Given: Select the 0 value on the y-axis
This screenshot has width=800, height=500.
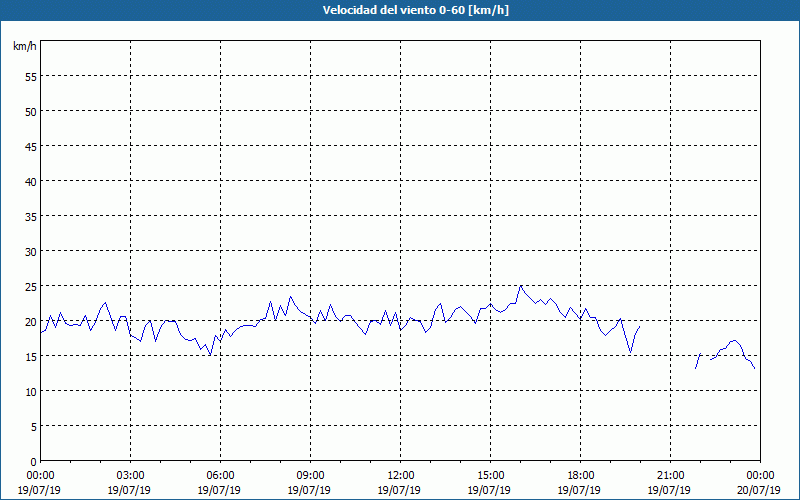Looking at the screenshot, I should click(33, 462).
